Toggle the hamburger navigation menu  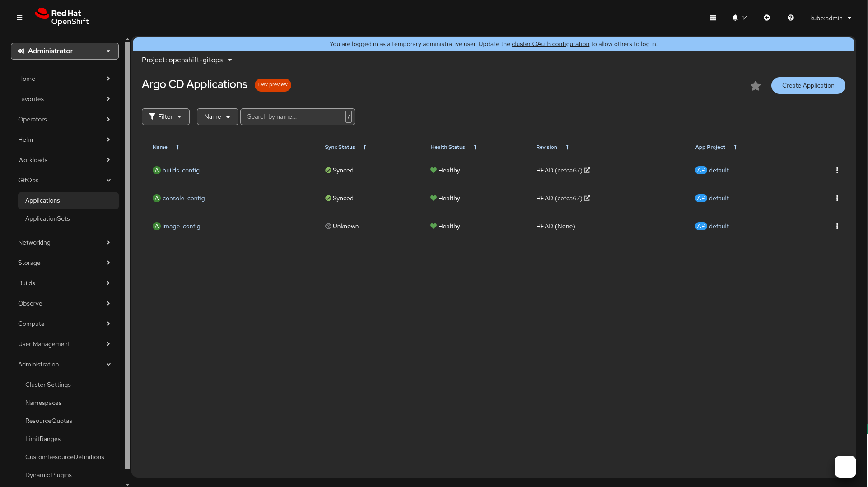(x=19, y=18)
